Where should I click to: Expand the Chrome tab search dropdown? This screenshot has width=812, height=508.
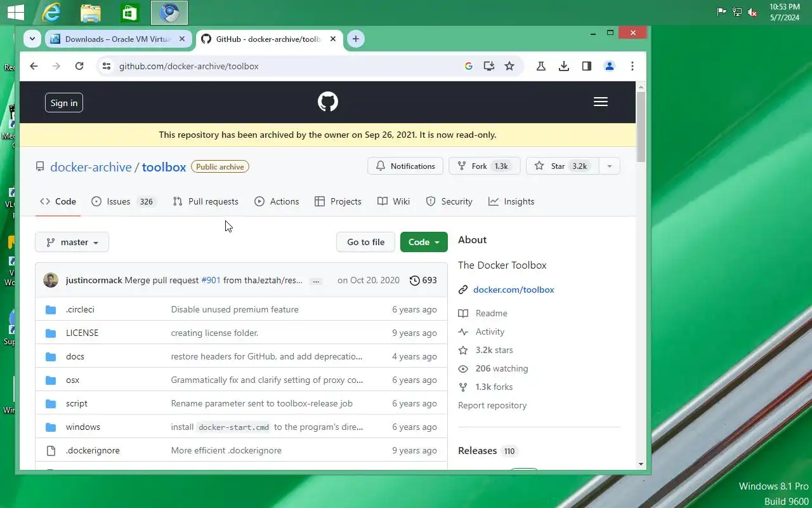[x=32, y=39]
